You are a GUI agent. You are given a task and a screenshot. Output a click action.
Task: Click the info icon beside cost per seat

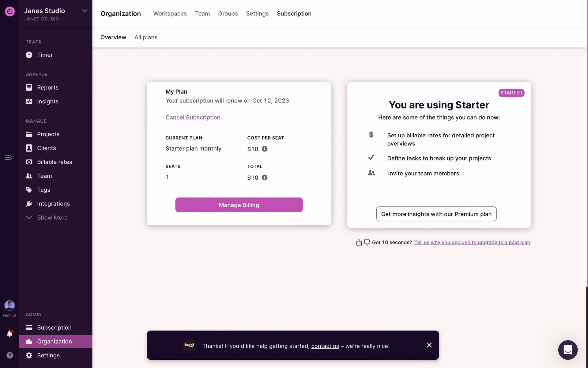click(265, 149)
